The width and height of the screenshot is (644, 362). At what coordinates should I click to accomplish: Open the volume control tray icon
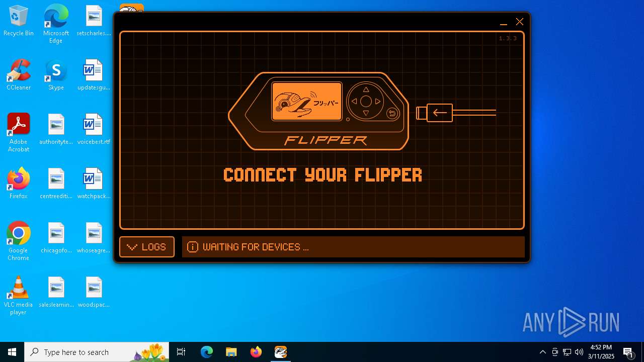pos(579,352)
